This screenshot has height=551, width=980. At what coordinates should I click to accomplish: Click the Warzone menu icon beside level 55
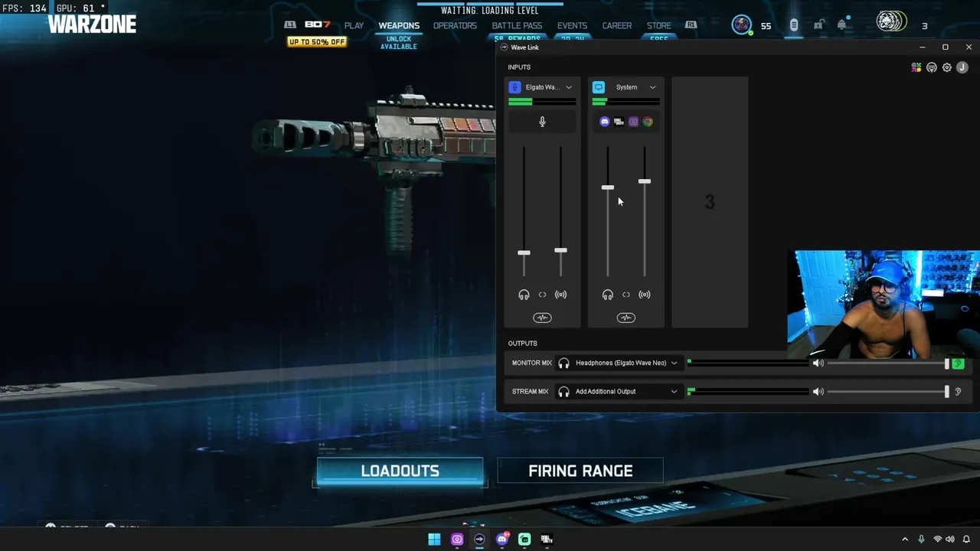[x=794, y=25]
